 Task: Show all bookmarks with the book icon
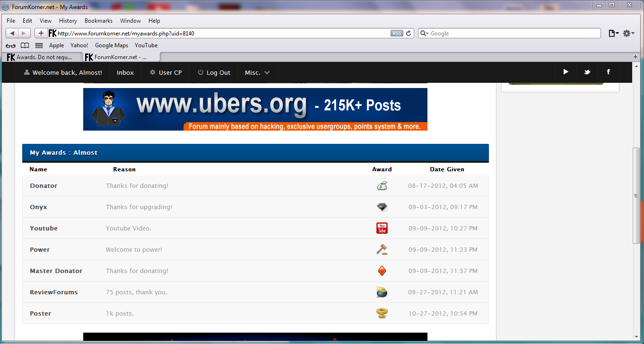pos(25,45)
